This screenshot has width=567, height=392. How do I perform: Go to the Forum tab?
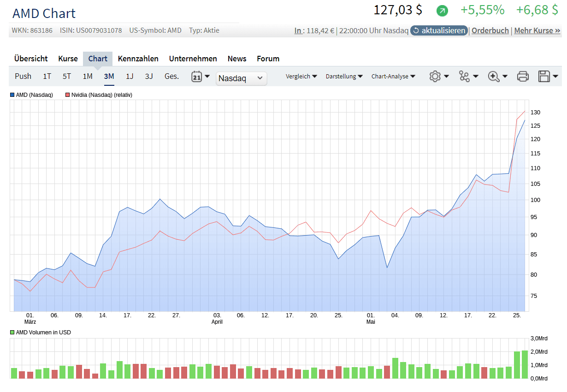268,59
